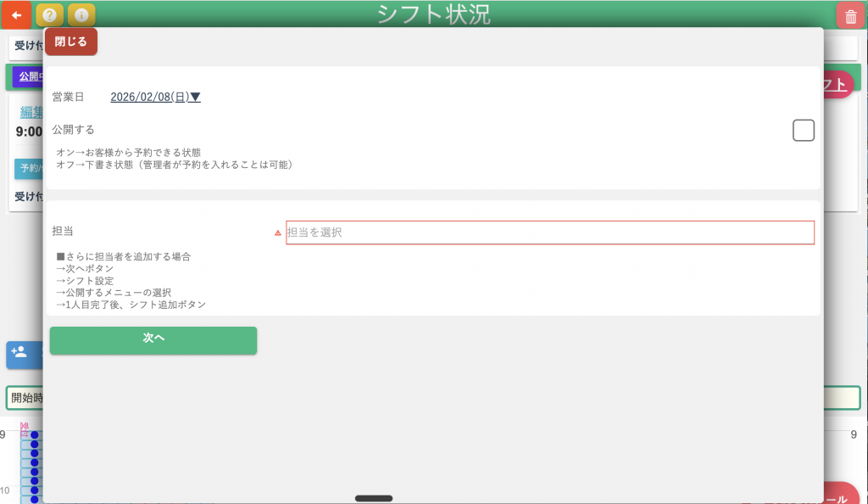The width and height of the screenshot is (868, 504).
Task: Click the green 次へ button
Action: (153, 339)
